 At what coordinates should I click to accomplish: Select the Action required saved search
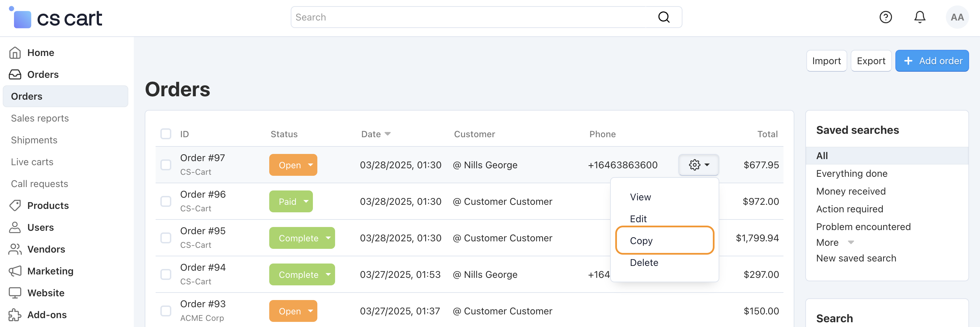(850, 209)
